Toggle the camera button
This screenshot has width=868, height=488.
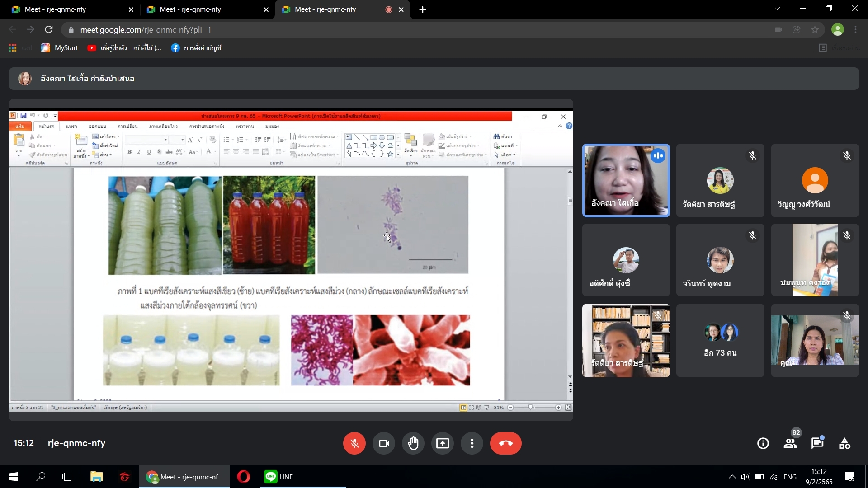pos(384,443)
